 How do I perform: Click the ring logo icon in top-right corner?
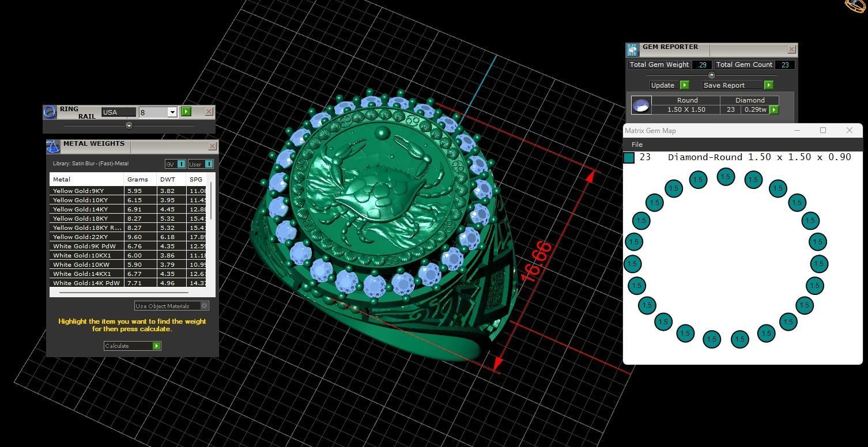(x=856, y=6)
